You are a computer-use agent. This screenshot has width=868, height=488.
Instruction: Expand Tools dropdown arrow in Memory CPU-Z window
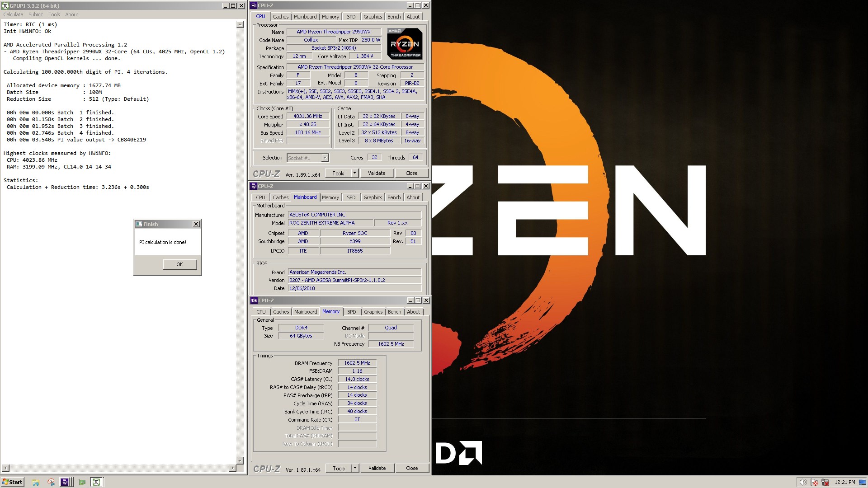(x=355, y=468)
